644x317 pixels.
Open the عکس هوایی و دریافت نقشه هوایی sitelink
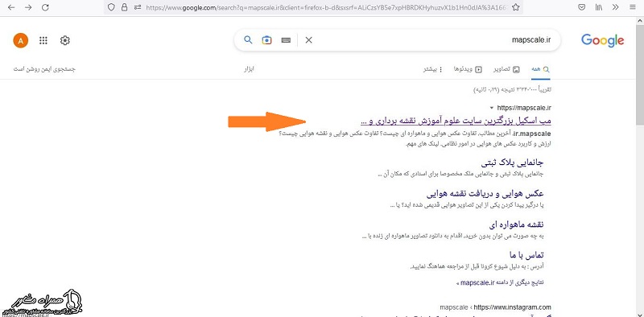(x=485, y=193)
